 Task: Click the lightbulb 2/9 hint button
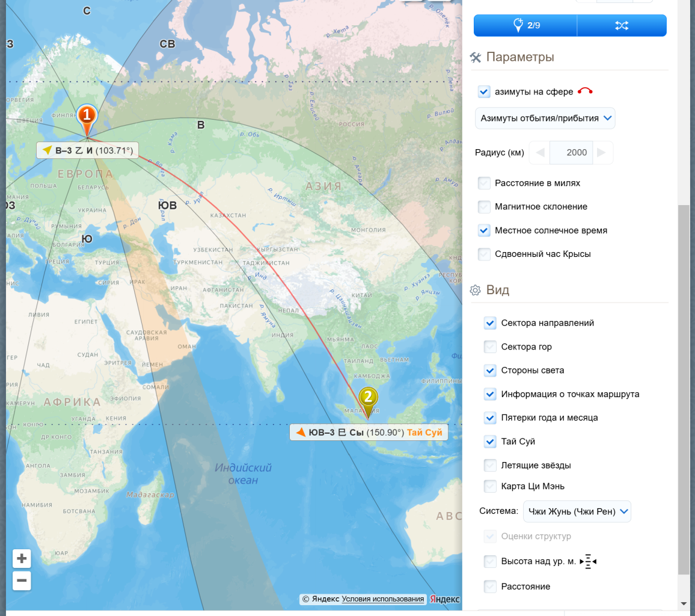click(x=525, y=25)
